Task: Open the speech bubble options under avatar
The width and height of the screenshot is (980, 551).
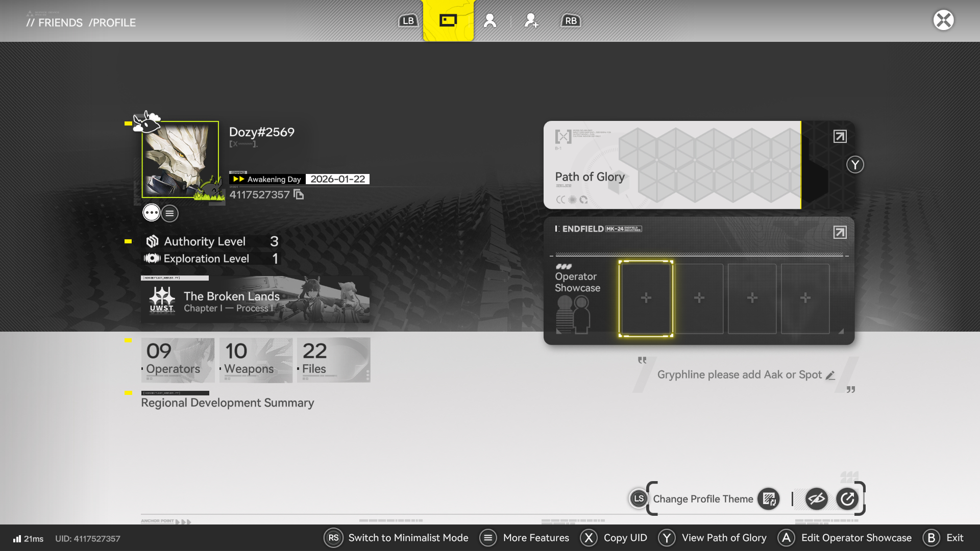Action: tap(151, 213)
